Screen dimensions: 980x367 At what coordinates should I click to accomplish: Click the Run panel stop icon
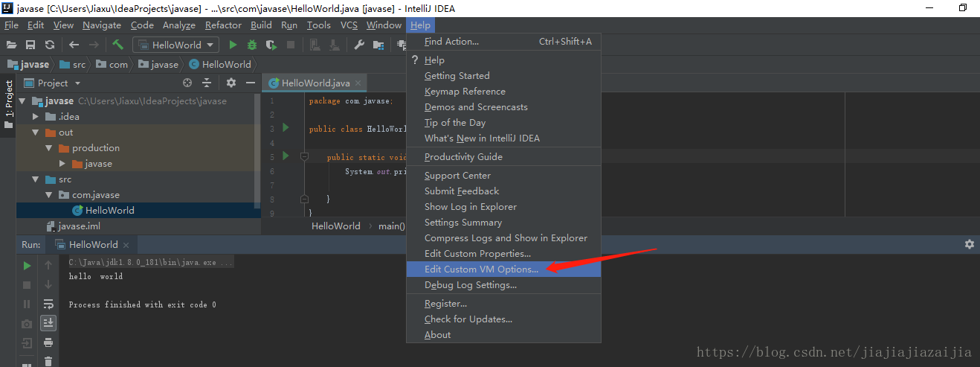(27, 285)
